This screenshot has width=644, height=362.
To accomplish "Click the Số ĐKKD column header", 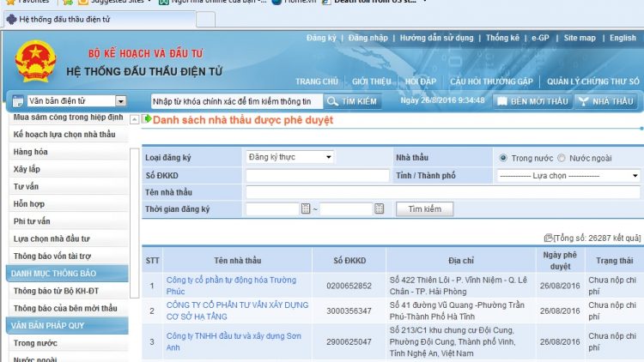I will coord(349,261).
